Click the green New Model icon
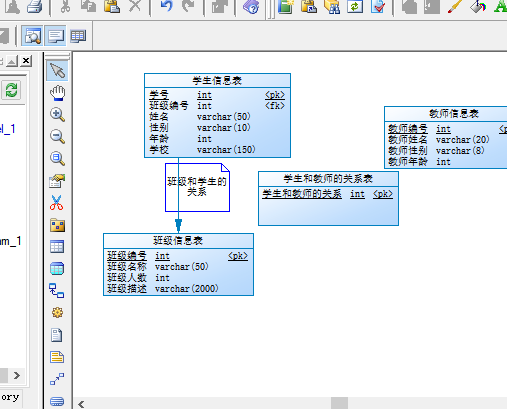Image resolution: width=507 pixels, height=409 pixels. pyautogui.click(x=285, y=7)
